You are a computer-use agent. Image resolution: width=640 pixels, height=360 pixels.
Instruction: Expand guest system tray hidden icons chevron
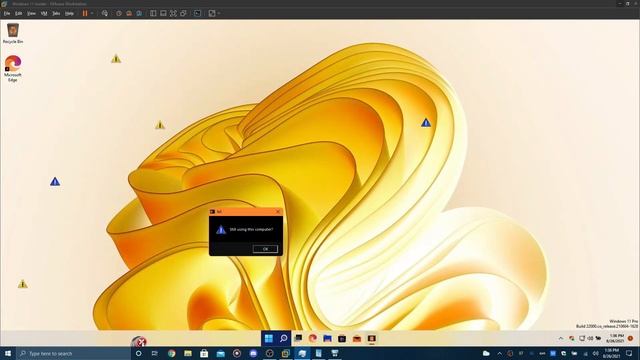point(561,338)
